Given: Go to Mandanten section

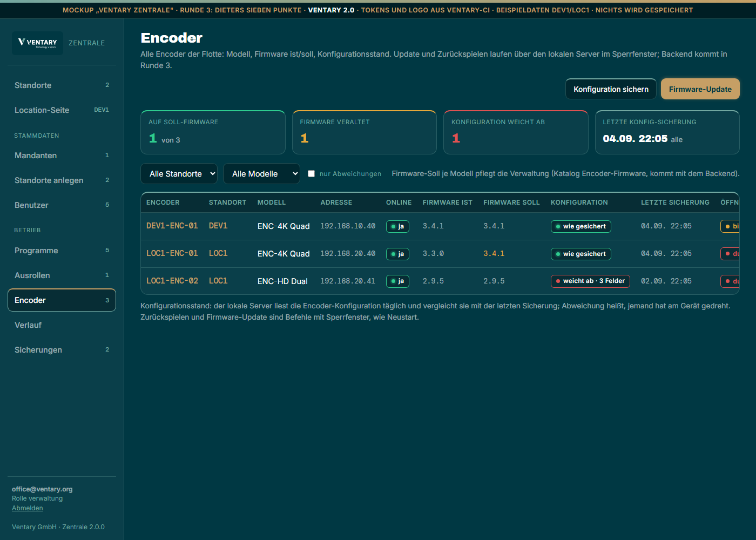Looking at the screenshot, I should tap(62, 156).
